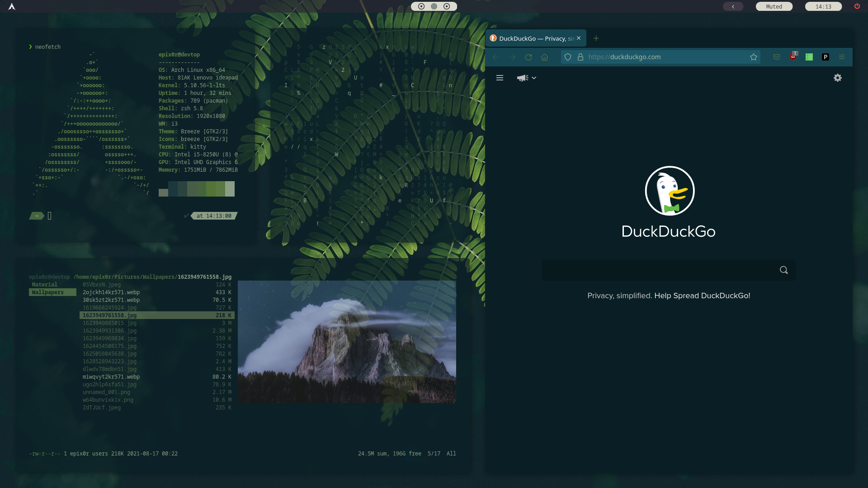Open DuckDuckGo's settings gear icon
Image resolution: width=868 pixels, height=488 pixels.
click(x=838, y=78)
